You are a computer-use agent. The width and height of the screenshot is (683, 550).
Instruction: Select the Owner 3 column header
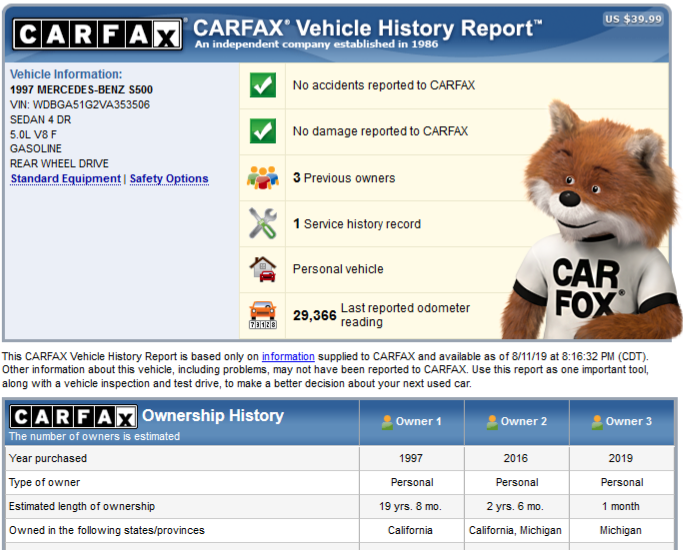coord(622,422)
